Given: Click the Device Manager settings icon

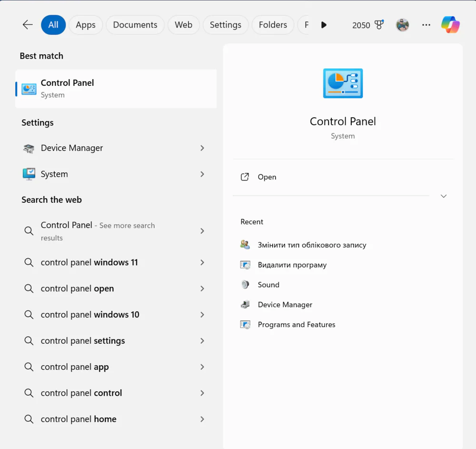Looking at the screenshot, I should point(29,148).
